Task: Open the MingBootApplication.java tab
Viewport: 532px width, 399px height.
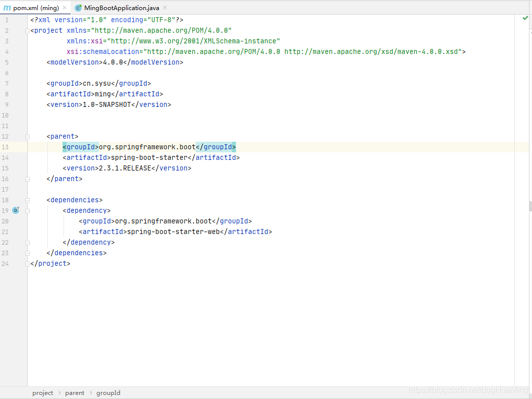Action: pos(122,8)
